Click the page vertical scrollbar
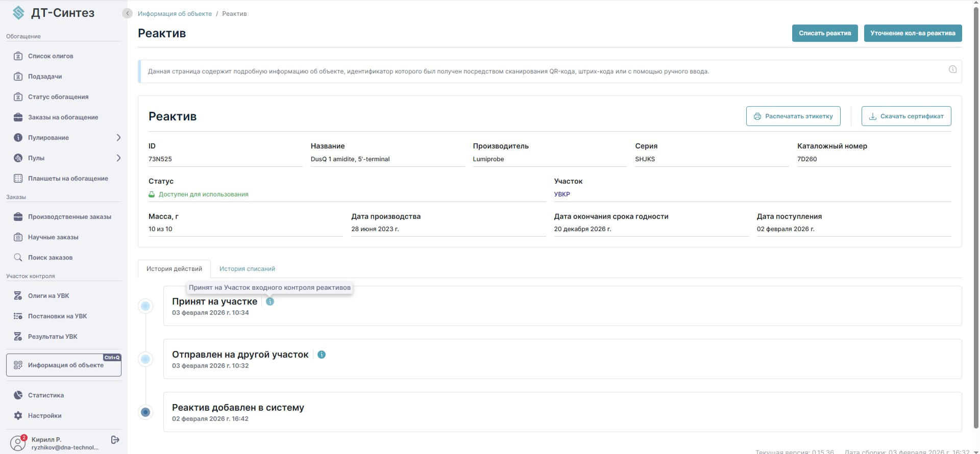The height and width of the screenshot is (454, 980). tap(976, 214)
